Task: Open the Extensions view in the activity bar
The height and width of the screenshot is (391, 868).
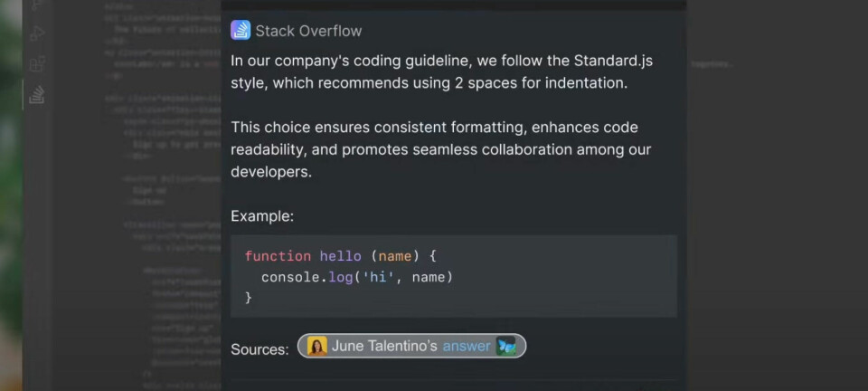Action: click(36, 64)
